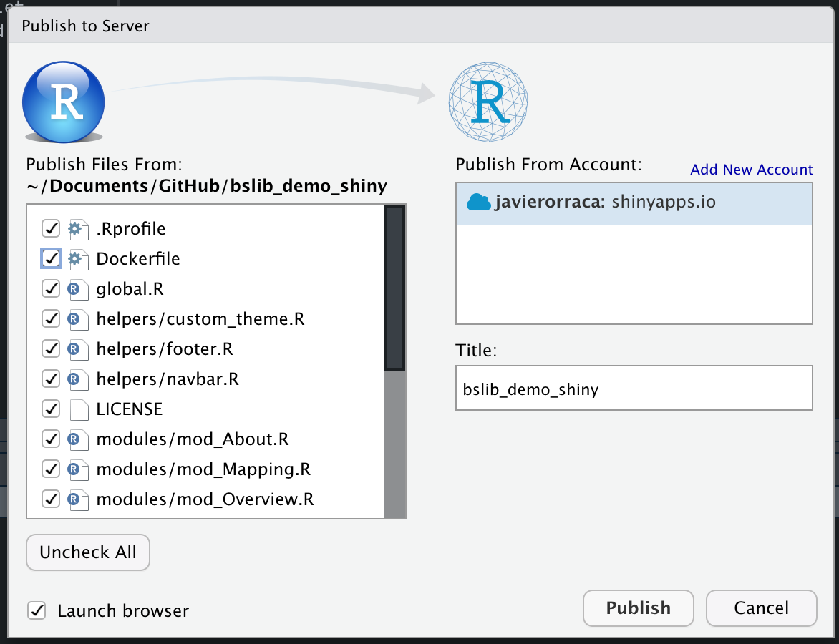Click the blue RStudio sphere icon
This screenshot has height=644, width=839.
click(x=63, y=102)
